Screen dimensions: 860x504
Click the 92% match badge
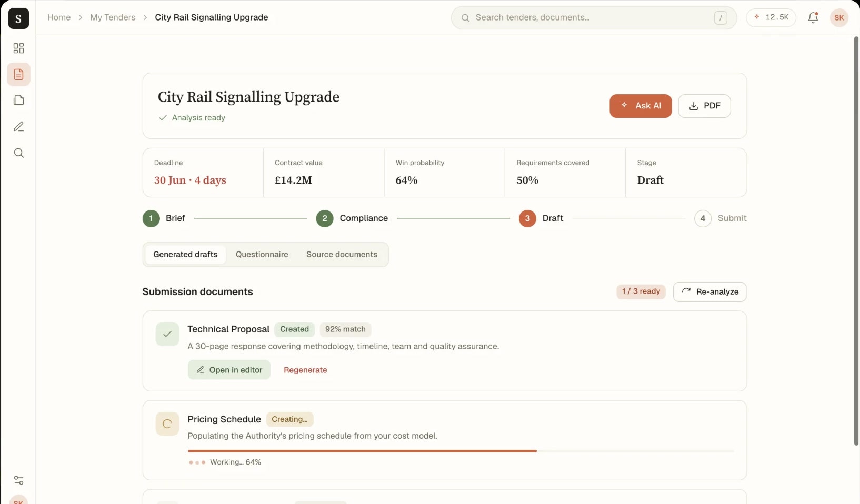click(x=345, y=329)
